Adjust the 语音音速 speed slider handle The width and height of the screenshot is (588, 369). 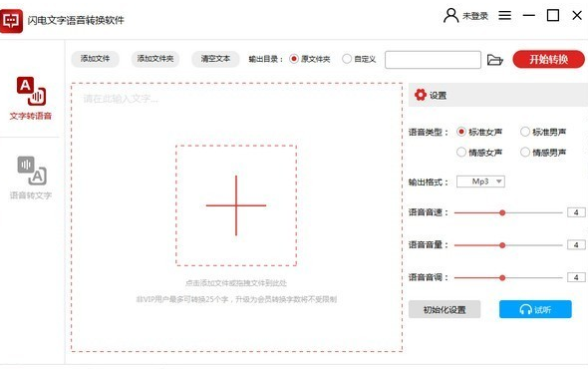click(502, 212)
